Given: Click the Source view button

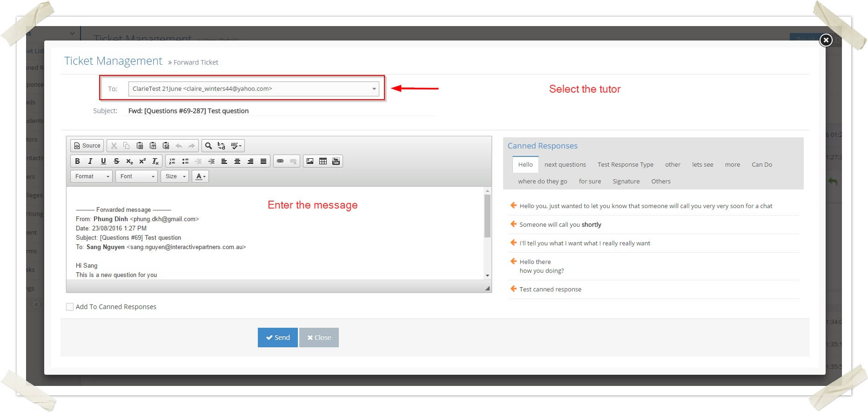Looking at the screenshot, I should pyautogui.click(x=87, y=146).
